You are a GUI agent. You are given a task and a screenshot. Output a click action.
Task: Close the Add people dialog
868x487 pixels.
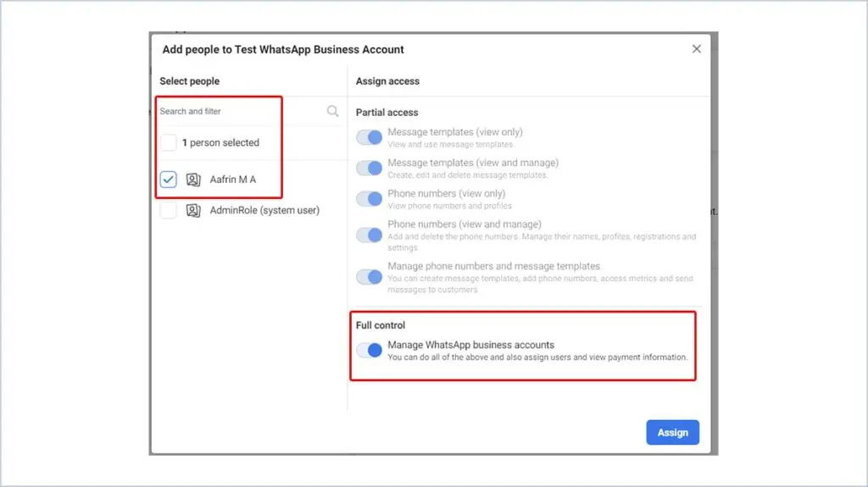[697, 49]
